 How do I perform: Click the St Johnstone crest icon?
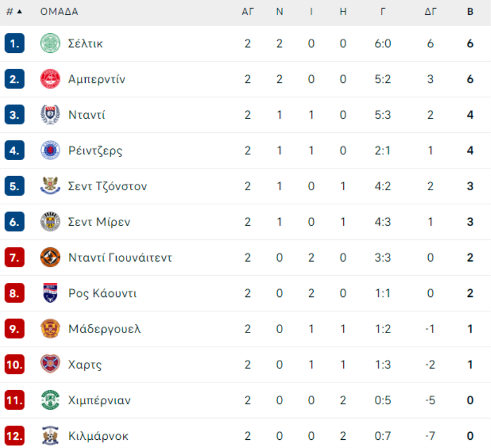click(x=50, y=186)
